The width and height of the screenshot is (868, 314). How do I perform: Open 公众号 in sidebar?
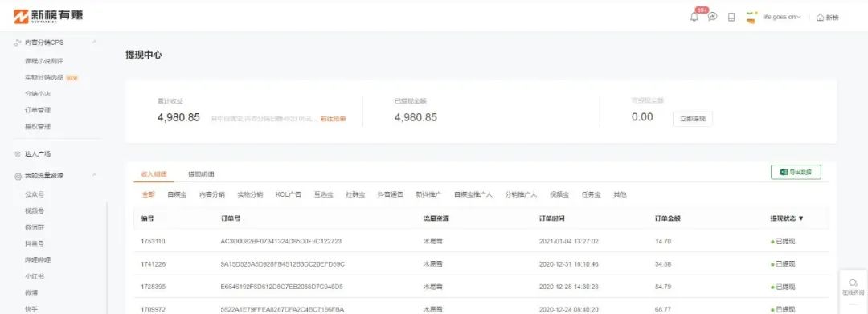point(35,194)
